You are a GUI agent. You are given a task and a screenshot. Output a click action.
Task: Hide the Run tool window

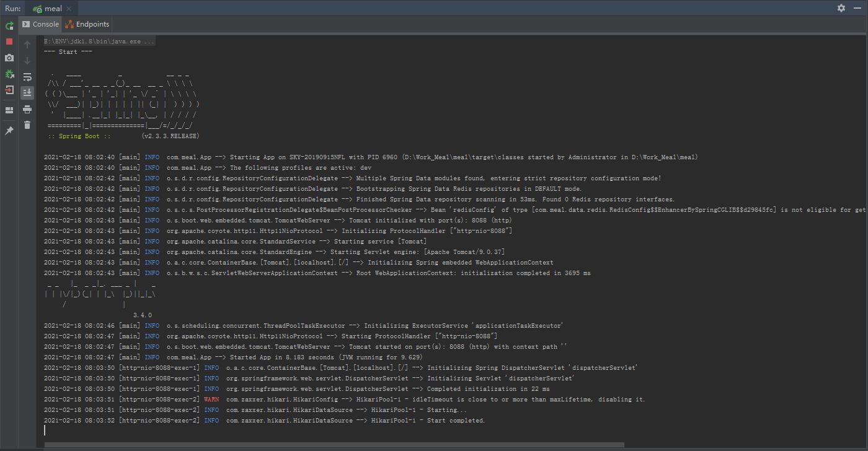point(857,8)
